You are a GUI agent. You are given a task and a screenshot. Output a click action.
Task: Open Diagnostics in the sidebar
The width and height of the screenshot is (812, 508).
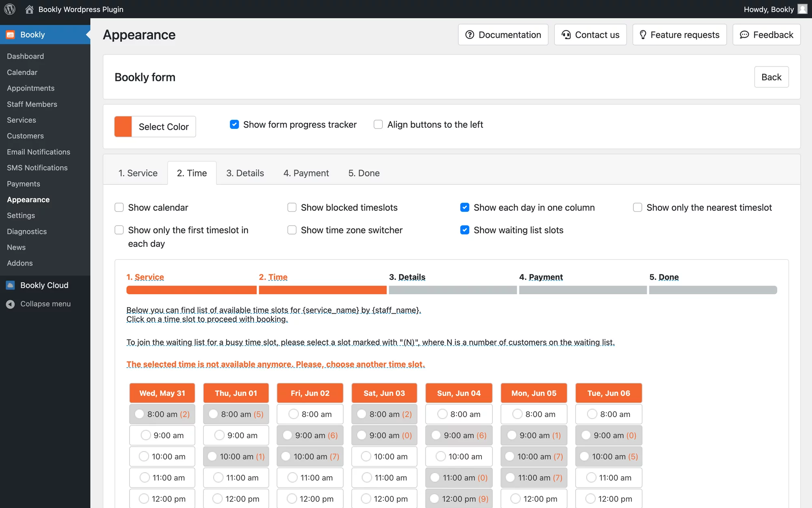(27, 231)
